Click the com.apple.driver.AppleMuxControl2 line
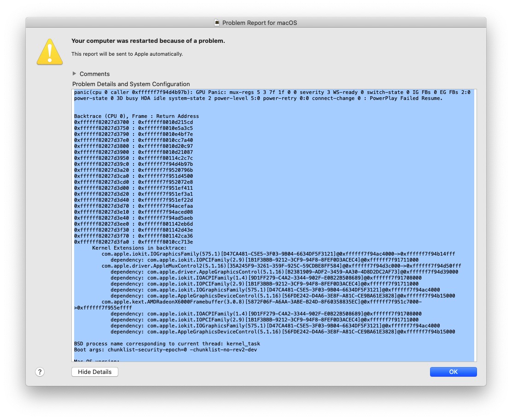The height and width of the screenshot is (420, 512). point(281,266)
